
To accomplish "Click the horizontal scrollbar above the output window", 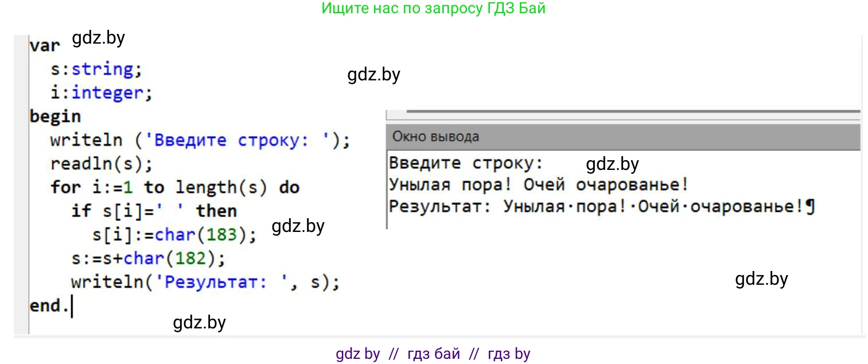I will click(x=631, y=111).
